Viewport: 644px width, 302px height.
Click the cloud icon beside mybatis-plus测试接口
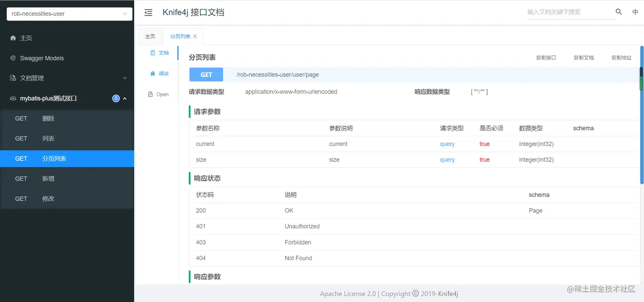click(x=13, y=98)
